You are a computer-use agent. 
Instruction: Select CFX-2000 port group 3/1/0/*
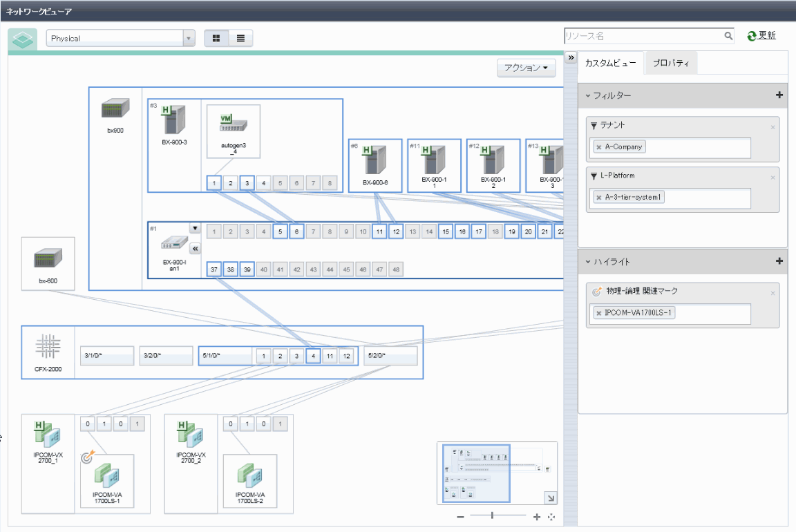click(106, 355)
